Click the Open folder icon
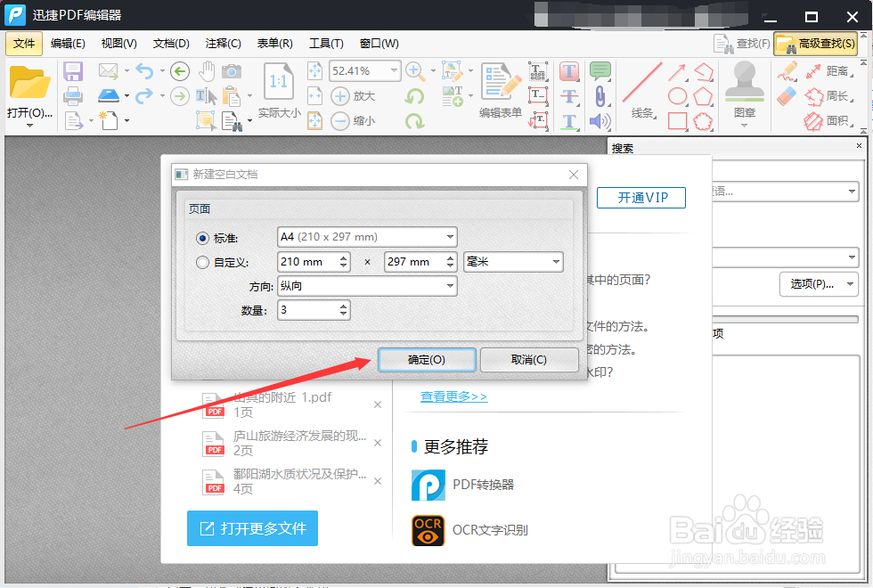Screen dimensions: 873x588 coord(29,82)
